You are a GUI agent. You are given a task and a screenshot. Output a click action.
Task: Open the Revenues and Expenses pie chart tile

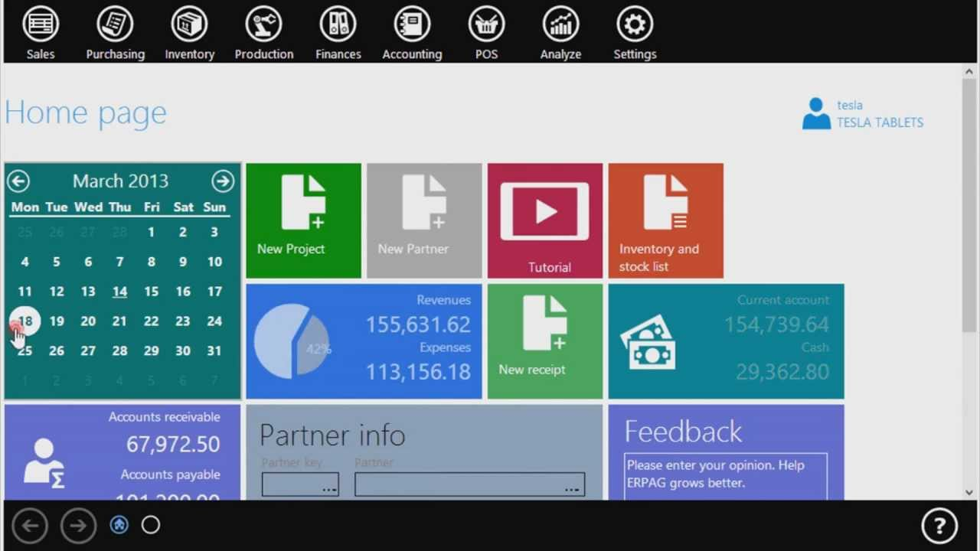click(364, 341)
